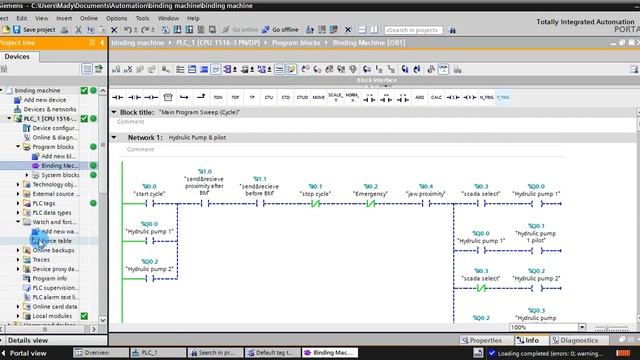Viewport: 640px width, 360px height.
Task: Split editor space vertically icon
Action: click(373, 30)
